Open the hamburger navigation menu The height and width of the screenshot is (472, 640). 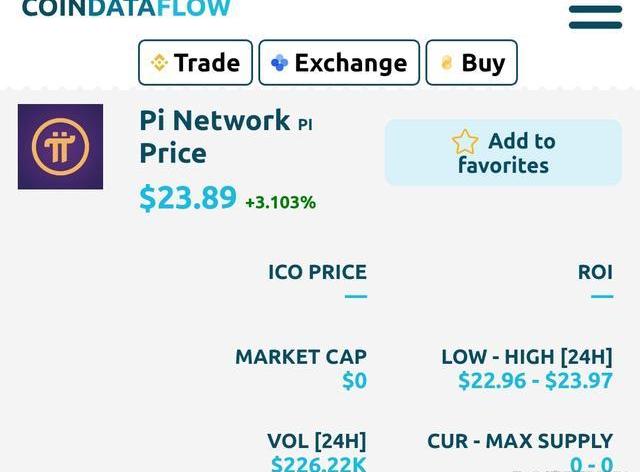coord(595,16)
